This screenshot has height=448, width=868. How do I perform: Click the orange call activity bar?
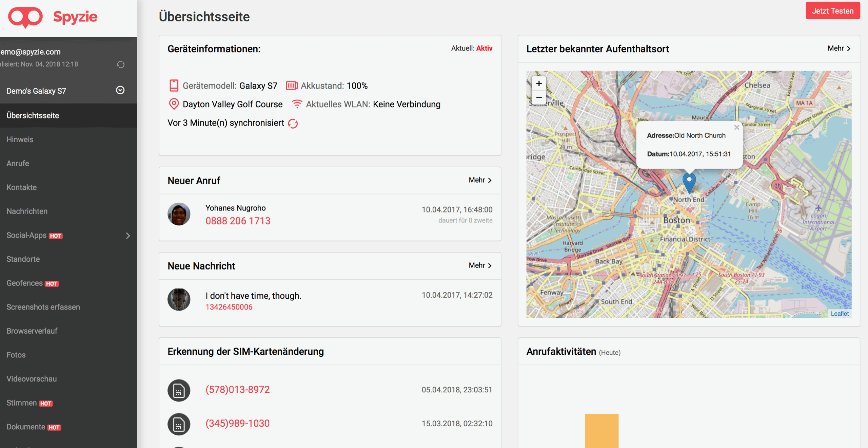[x=601, y=431]
